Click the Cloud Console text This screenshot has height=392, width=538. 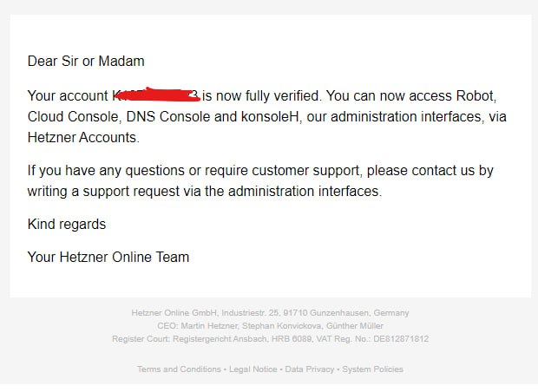74,116
